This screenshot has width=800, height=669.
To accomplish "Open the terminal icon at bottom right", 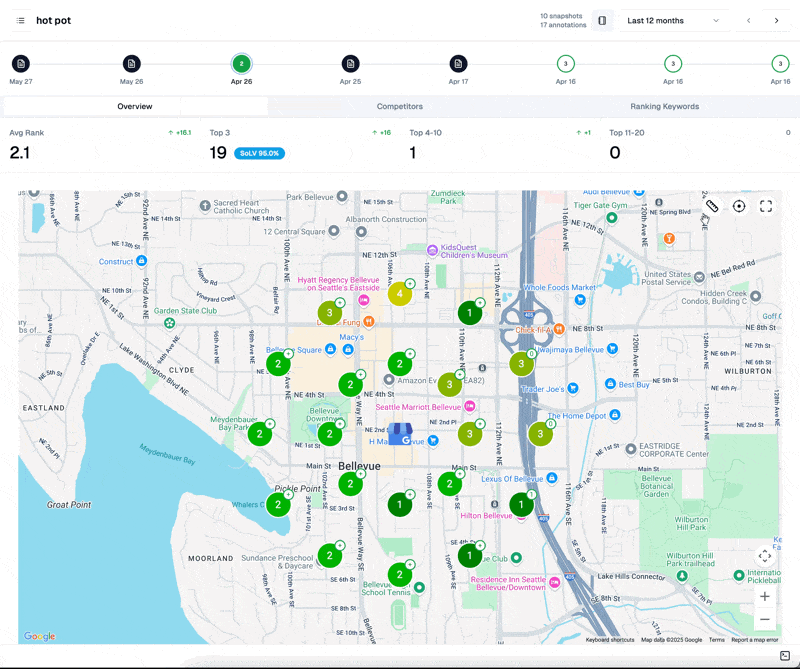I will pos(785,656).
